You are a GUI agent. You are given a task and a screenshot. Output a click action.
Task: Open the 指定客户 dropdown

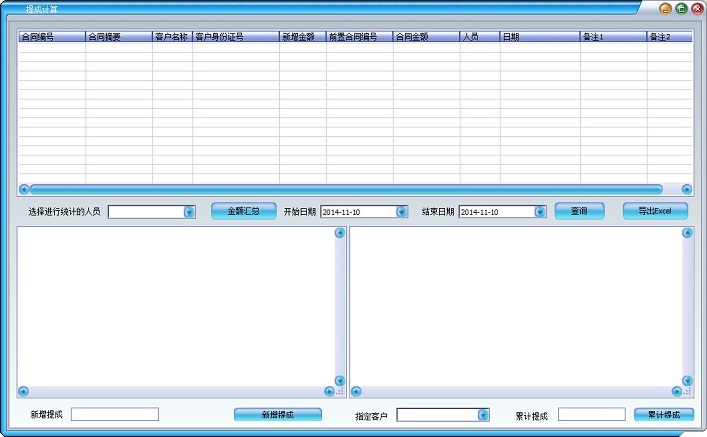(483, 415)
